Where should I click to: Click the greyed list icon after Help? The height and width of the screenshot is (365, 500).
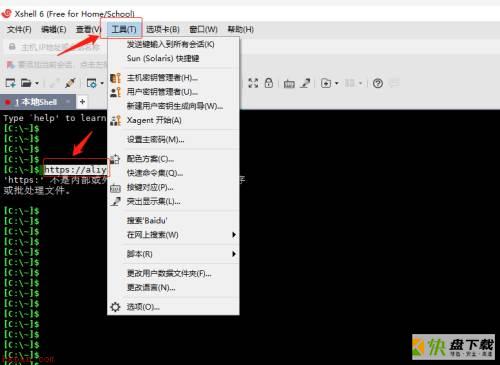tap(394, 83)
